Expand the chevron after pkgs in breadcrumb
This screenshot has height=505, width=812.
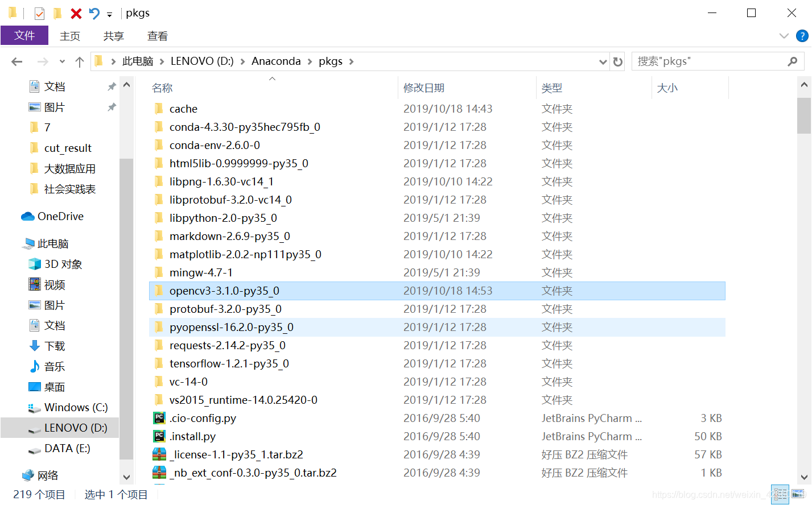(352, 61)
